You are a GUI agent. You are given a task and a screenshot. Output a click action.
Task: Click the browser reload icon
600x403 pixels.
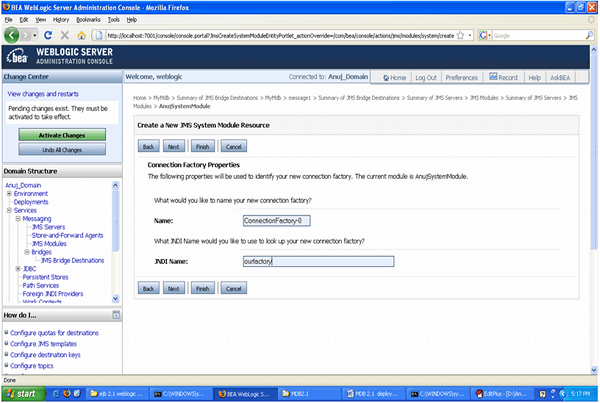pos(48,34)
